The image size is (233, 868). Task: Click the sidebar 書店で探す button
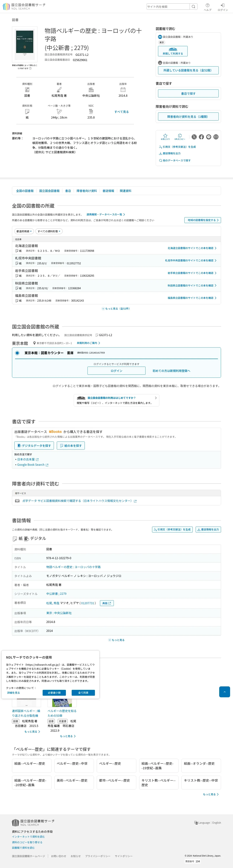click(188, 93)
